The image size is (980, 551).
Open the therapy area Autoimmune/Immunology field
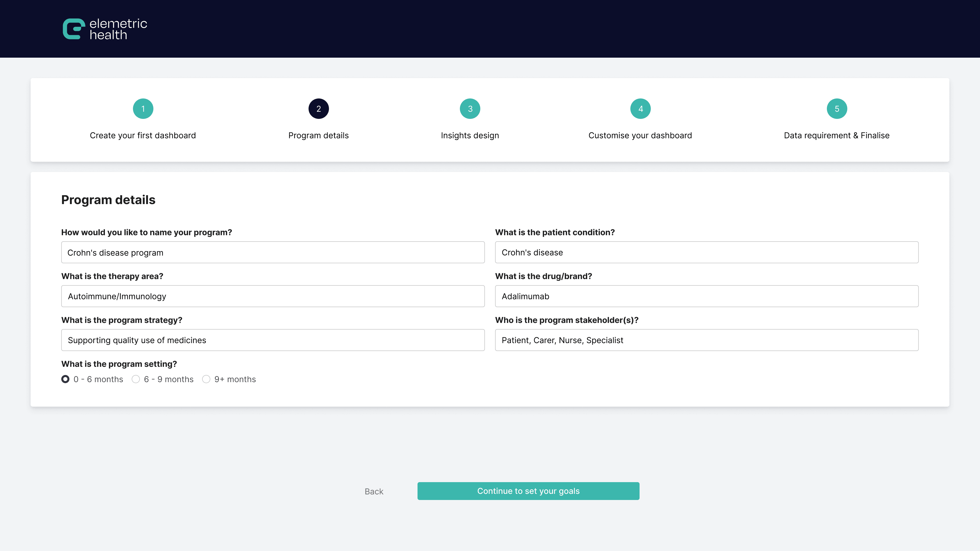pyautogui.click(x=273, y=296)
